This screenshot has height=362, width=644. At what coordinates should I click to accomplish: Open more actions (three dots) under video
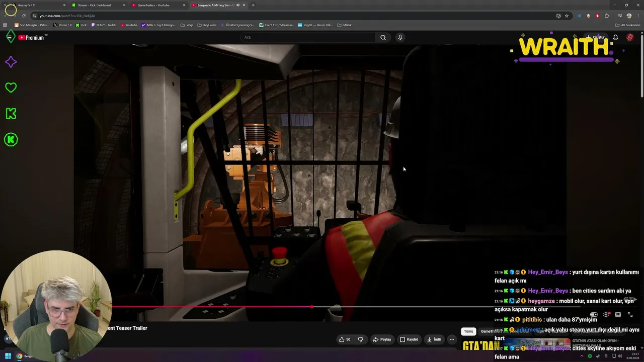point(452,339)
